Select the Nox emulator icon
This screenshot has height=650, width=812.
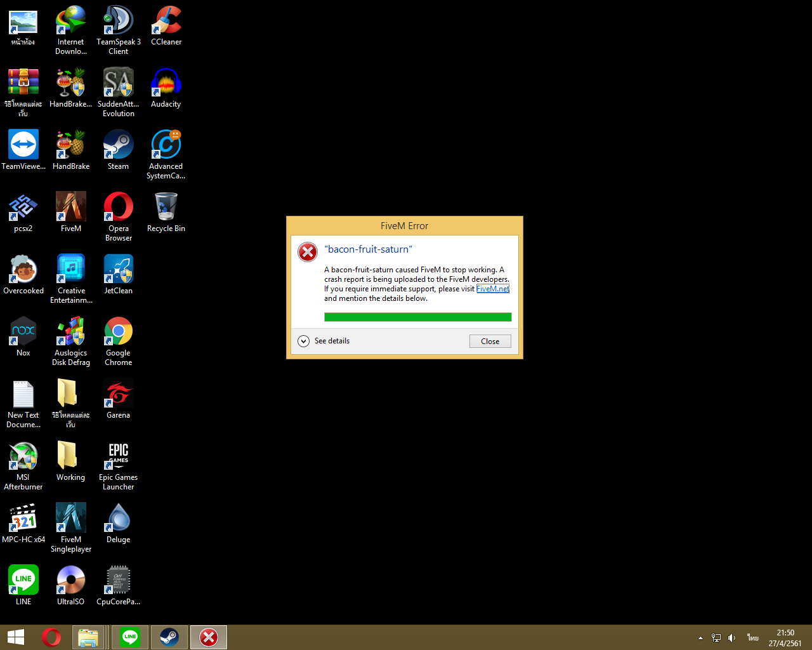coord(23,336)
